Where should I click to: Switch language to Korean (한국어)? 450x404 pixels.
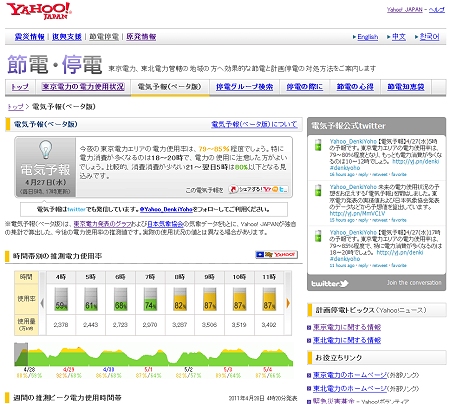(x=429, y=37)
